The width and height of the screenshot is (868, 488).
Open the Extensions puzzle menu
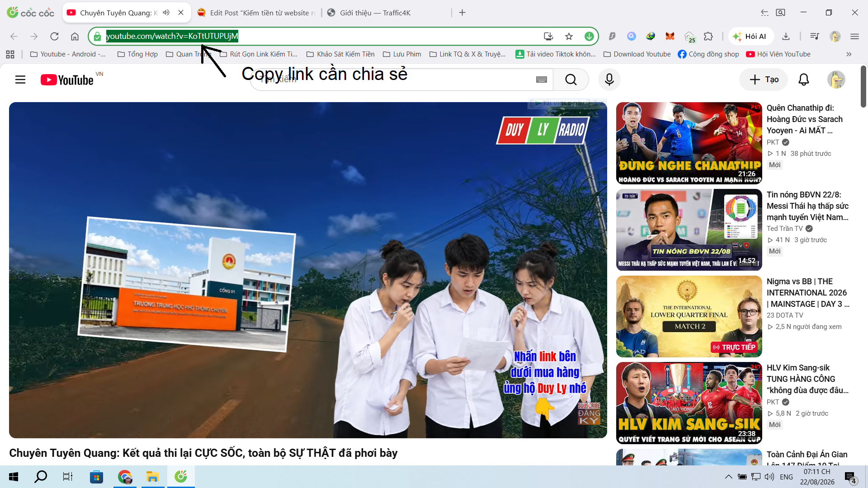708,36
